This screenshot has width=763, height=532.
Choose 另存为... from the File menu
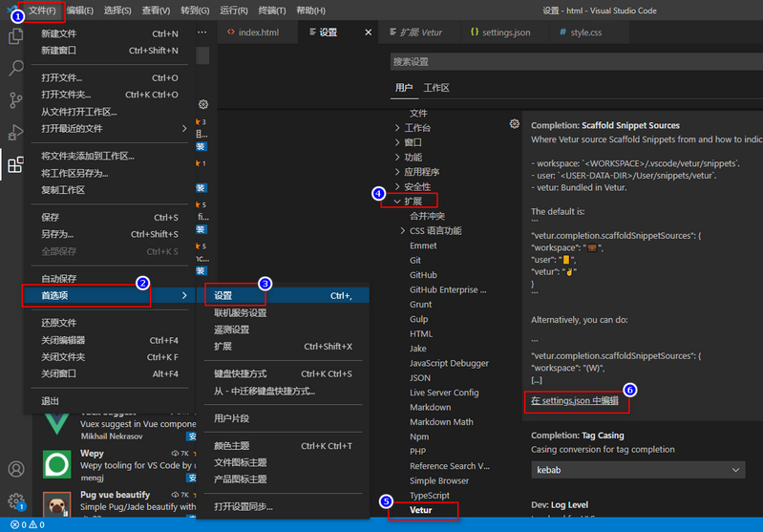(110, 234)
